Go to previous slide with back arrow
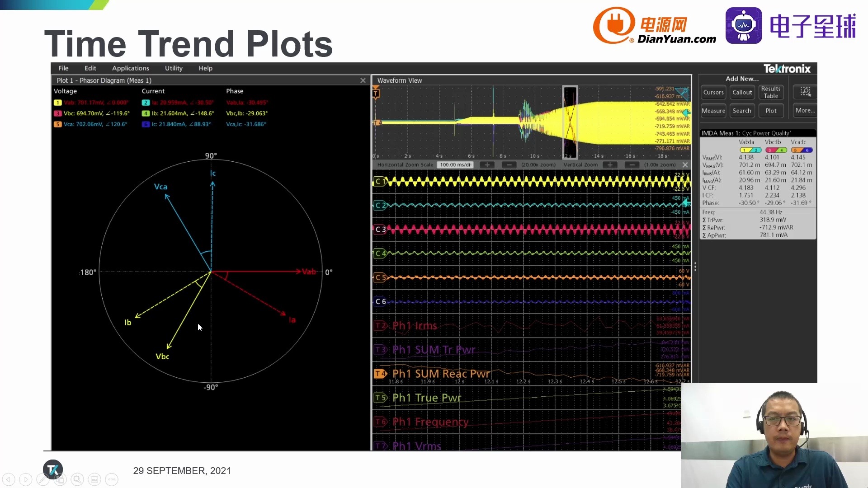 [9, 479]
